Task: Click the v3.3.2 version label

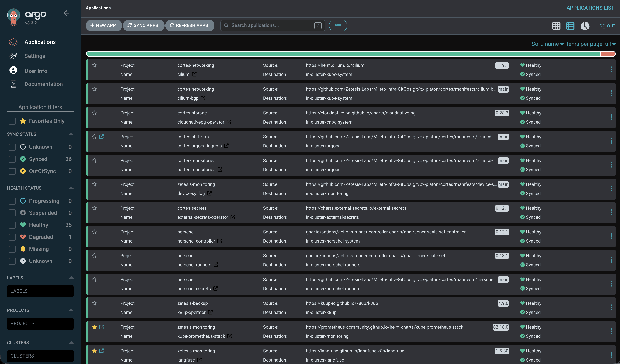Action: pyautogui.click(x=31, y=23)
